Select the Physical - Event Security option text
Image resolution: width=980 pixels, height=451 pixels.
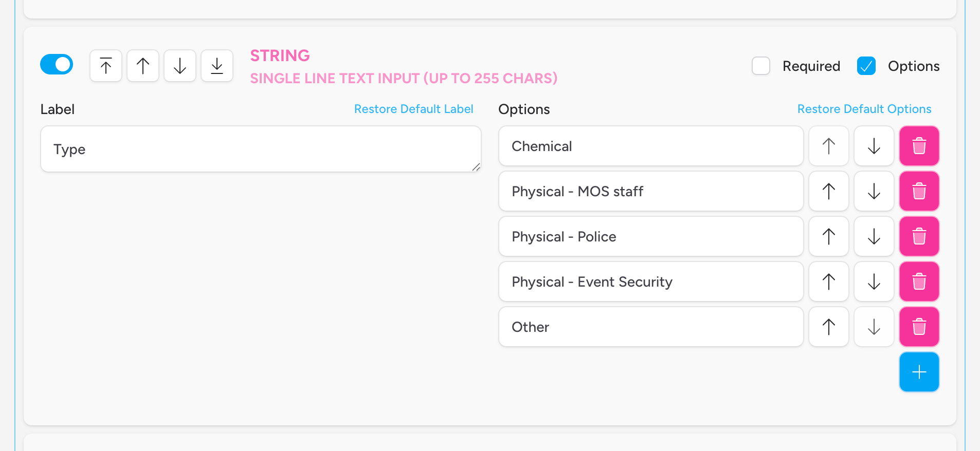coord(650,281)
